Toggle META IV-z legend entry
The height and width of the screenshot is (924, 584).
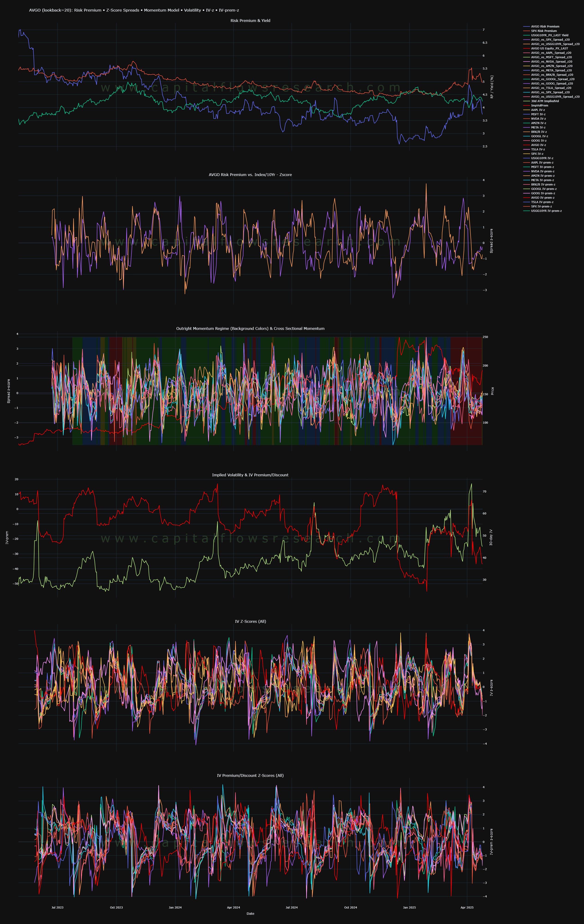534,127
